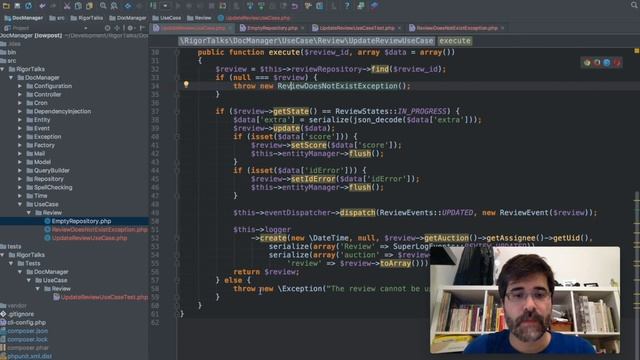Open the Project panel gear settings

[x=131, y=28]
